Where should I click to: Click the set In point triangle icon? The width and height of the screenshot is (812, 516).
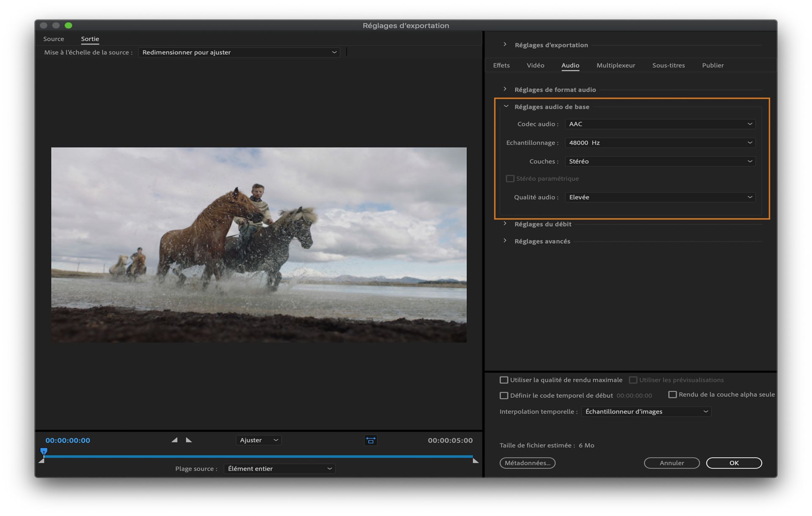tap(174, 440)
